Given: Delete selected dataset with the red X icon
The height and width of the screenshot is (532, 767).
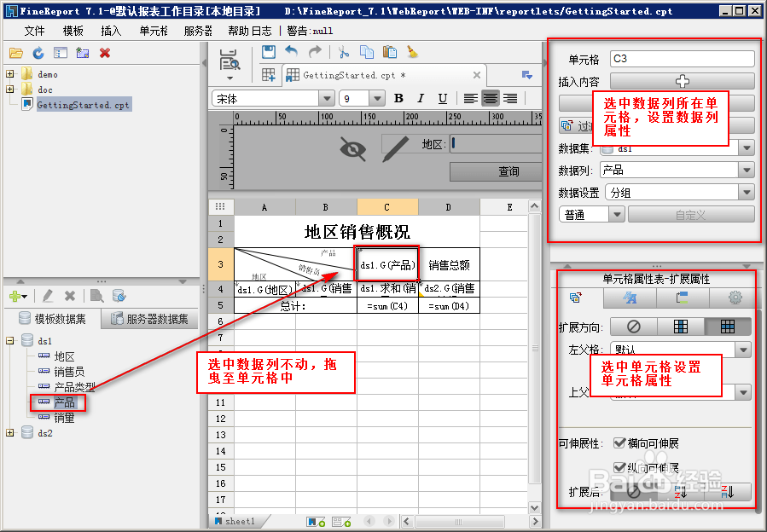Looking at the screenshot, I should [x=69, y=296].
